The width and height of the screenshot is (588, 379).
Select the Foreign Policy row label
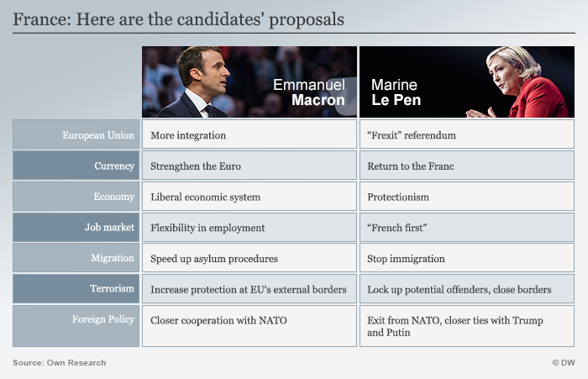coord(76,326)
